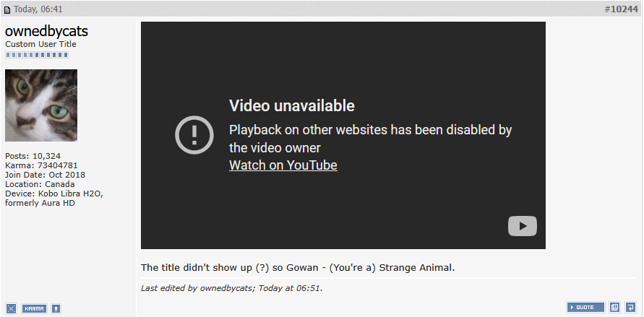Click the post text about Gowan song
644x317 pixels.
tap(298, 268)
